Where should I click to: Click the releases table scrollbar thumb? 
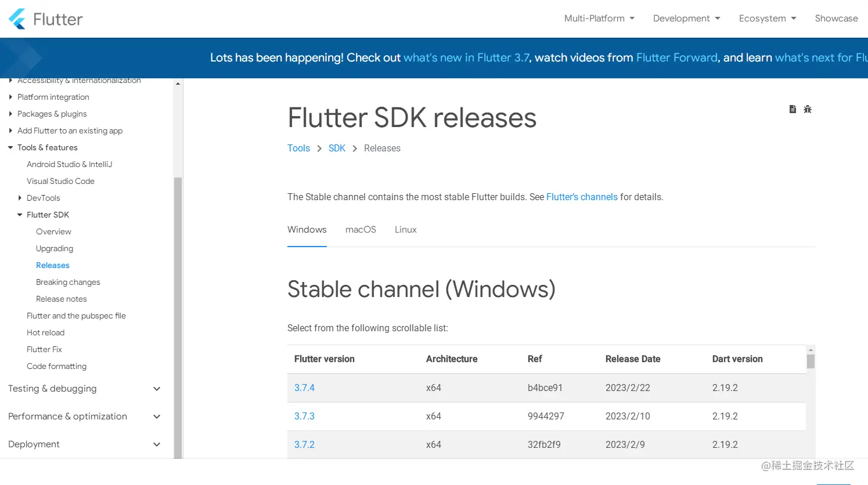tap(811, 361)
